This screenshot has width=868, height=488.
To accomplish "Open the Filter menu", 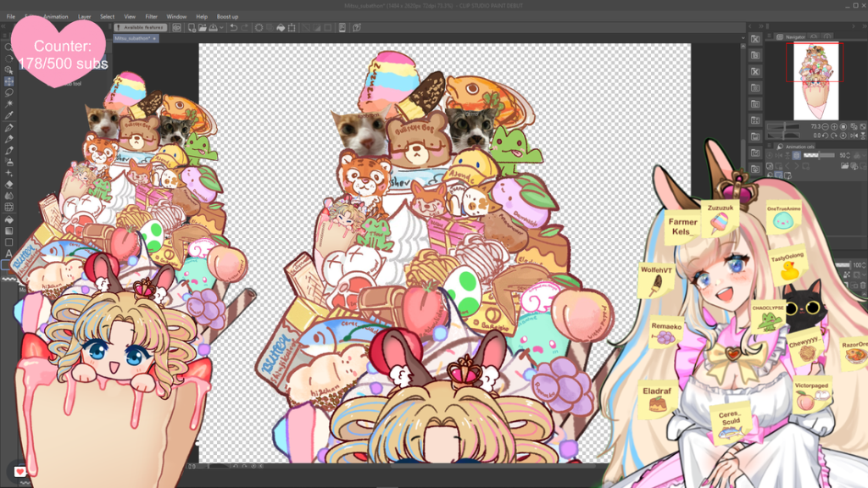I will [x=151, y=16].
